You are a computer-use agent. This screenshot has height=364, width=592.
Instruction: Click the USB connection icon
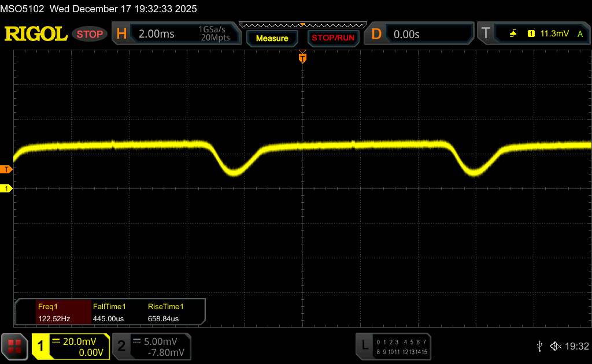coord(539,346)
